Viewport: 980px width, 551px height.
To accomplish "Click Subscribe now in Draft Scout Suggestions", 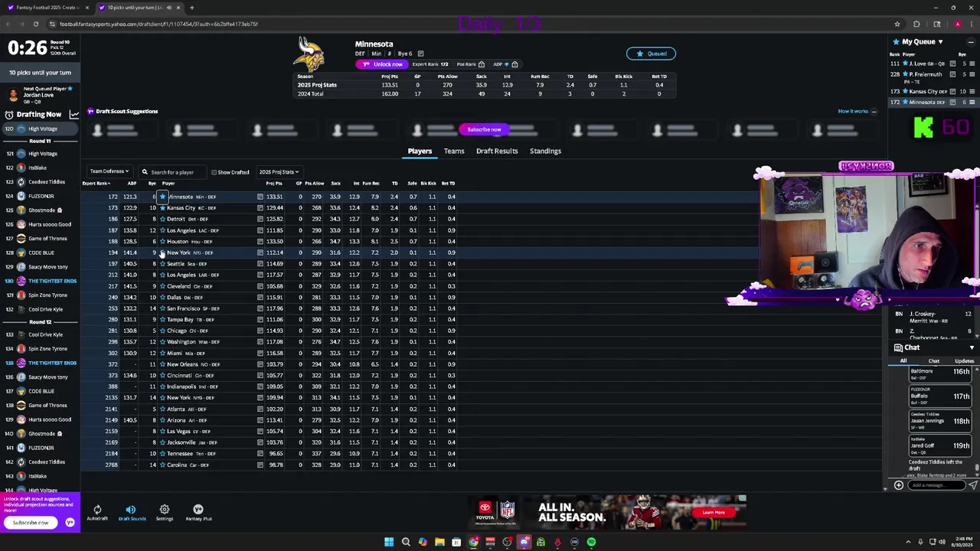I will 484,129.
